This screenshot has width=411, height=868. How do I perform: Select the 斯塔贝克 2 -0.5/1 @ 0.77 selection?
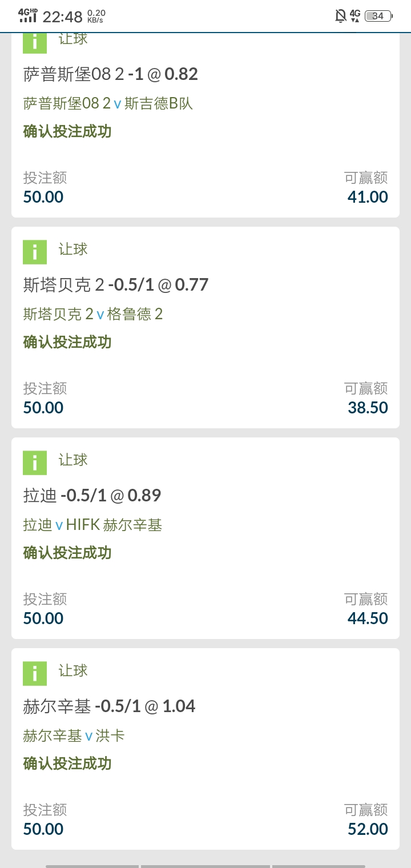tap(116, 284)
